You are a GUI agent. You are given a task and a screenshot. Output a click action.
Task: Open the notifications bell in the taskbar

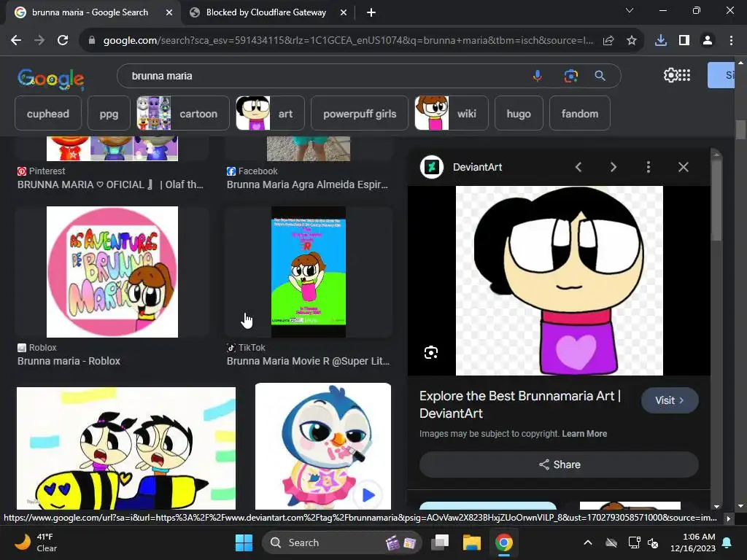[727, 542]
